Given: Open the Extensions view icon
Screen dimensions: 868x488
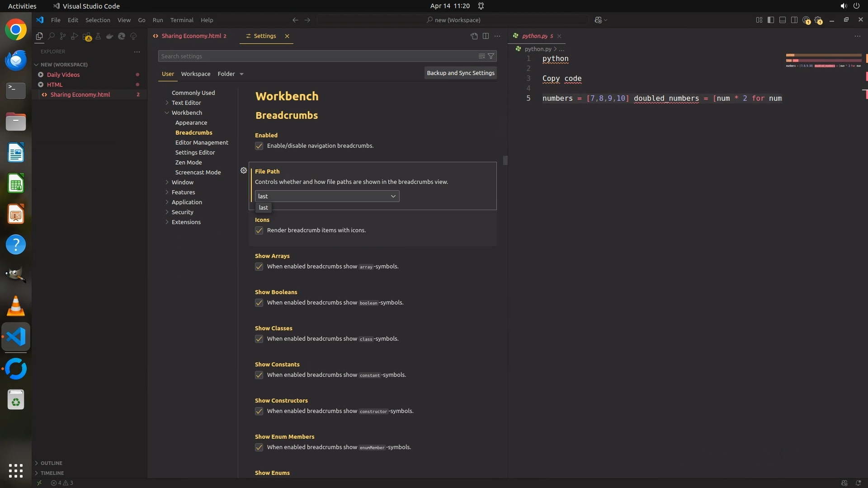Looking at the screenshot, I should [86, 36].
